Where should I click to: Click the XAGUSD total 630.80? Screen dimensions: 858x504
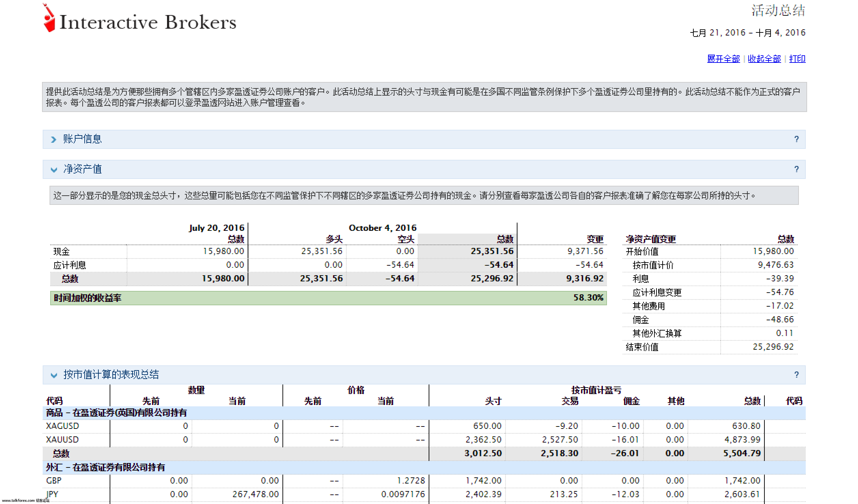click(746, 426)
